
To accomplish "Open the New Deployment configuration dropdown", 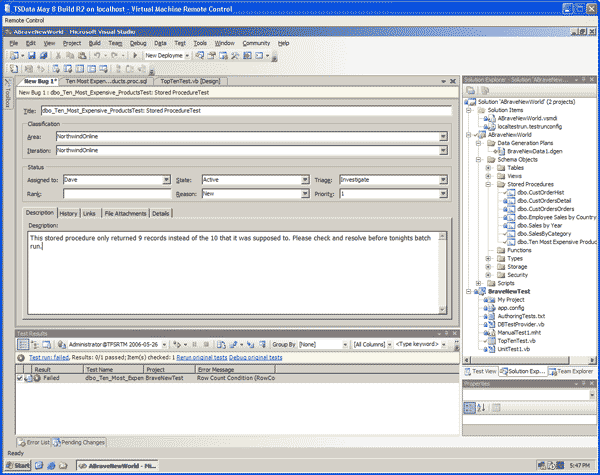I will click(x=187, y=55).
